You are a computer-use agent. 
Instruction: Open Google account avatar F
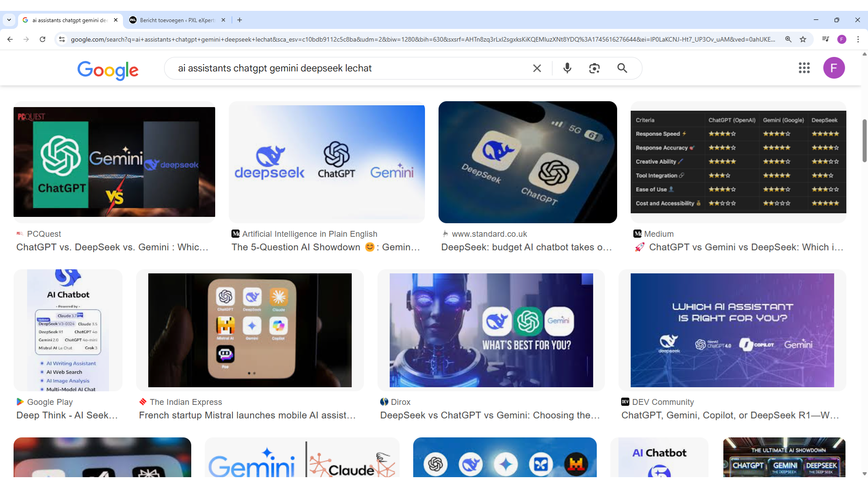pos(834,68)
